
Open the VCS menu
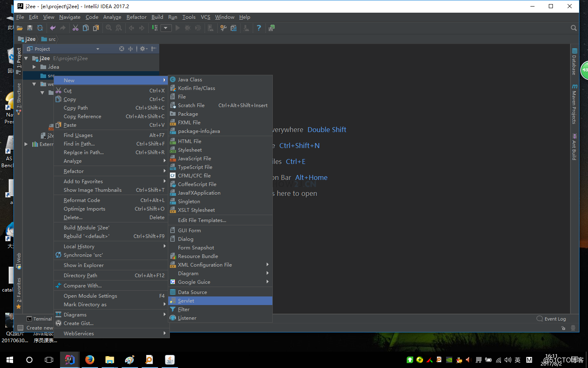click(x=205, y=17)
